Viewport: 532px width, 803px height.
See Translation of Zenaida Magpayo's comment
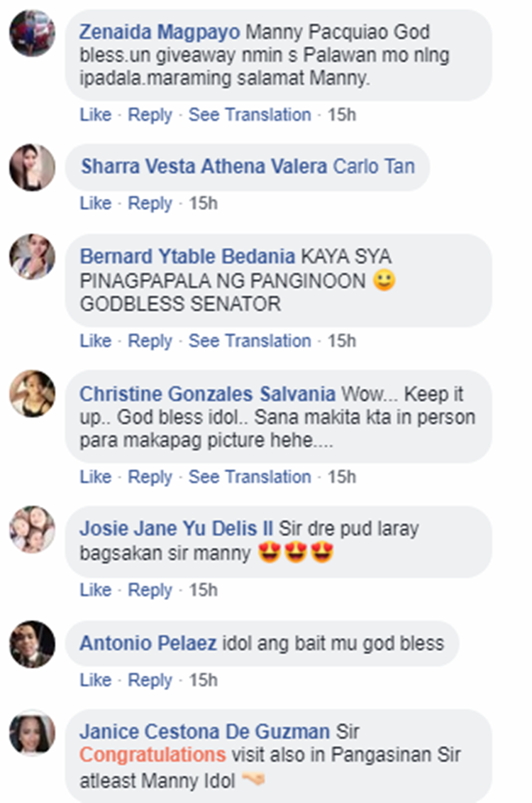click(x=250, y=115)
